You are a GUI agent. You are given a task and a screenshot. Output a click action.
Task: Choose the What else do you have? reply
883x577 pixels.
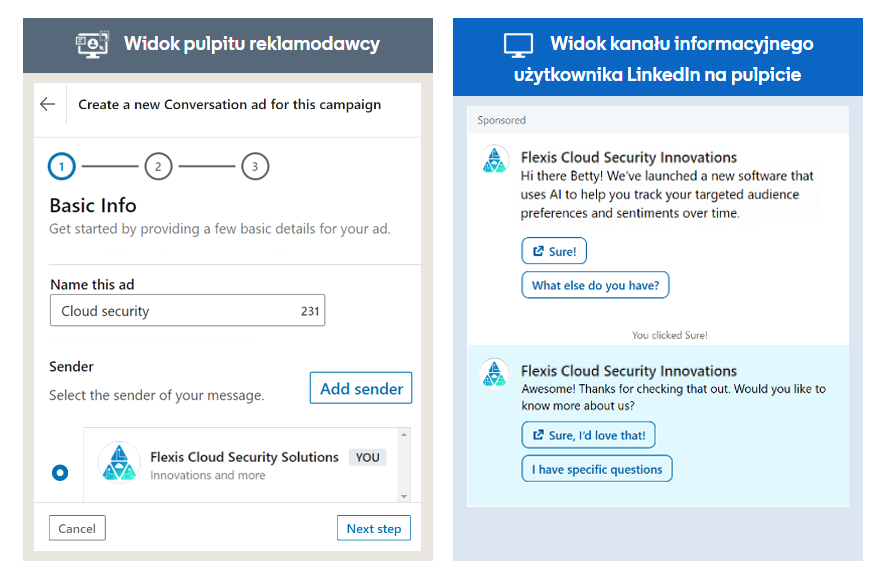click(595, 286)
